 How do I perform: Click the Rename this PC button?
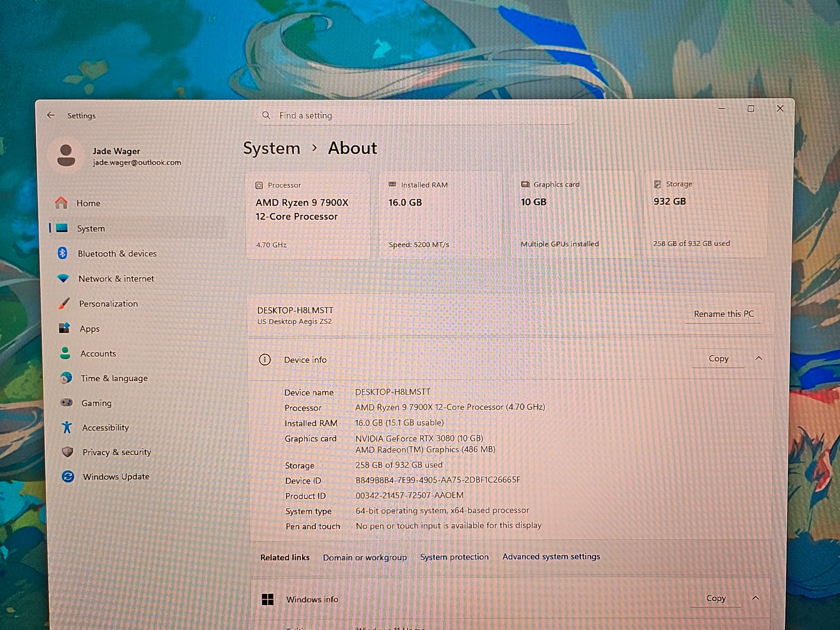pyautogui.click(x=724, y=314)
